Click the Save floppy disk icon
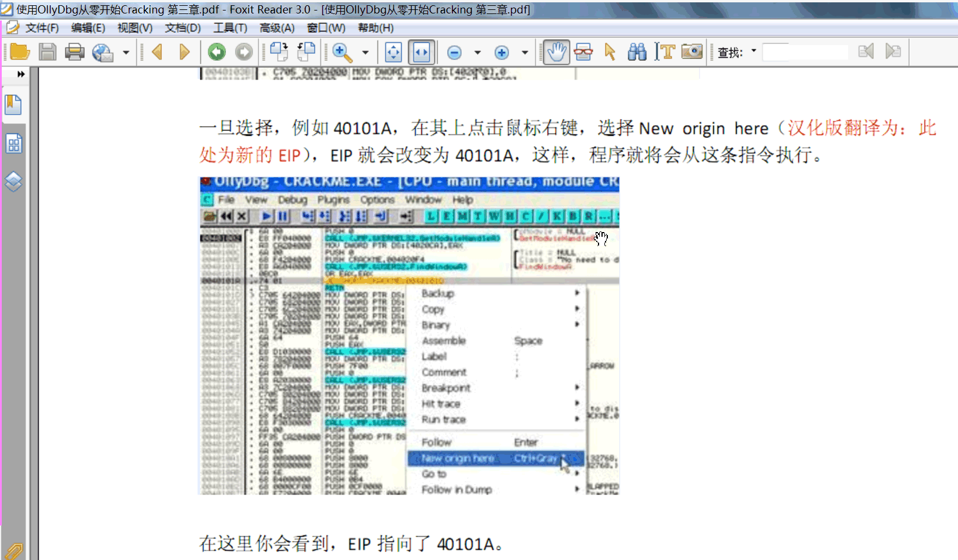 coord(47,52)
